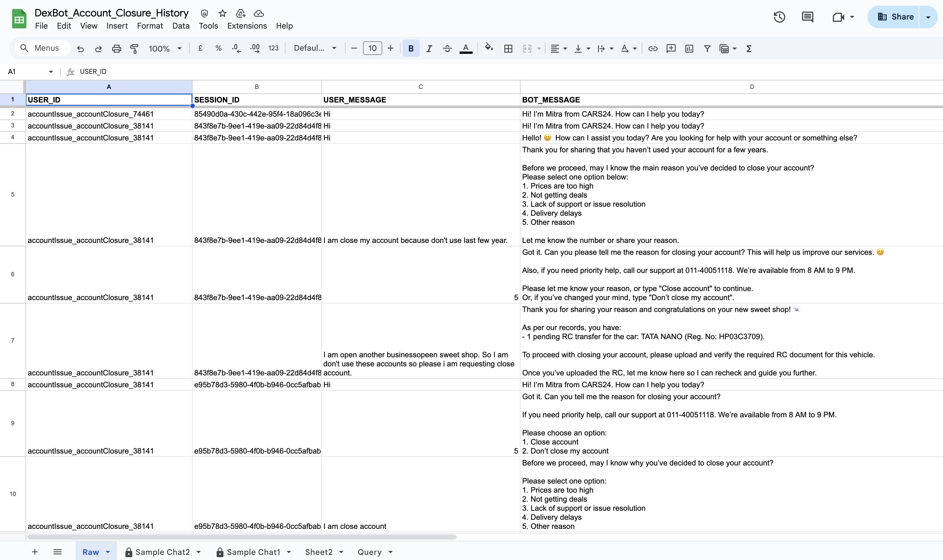Toggle italic formatting
Image resolution: width=943 pixels, height=560 pixels.
pos(429,49)
